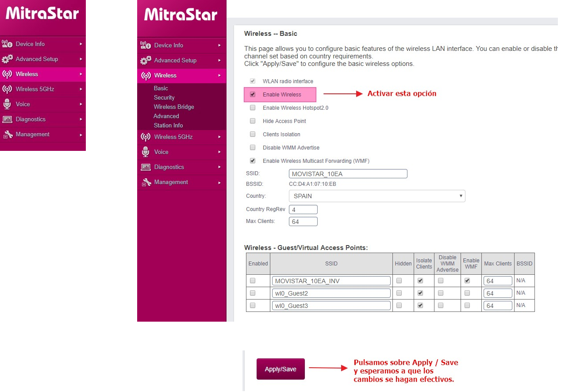The width and height of the screenshot is (561, 392).
Task: Click the Management wrench icon in far-left menu
Action: tap(7, 135)
